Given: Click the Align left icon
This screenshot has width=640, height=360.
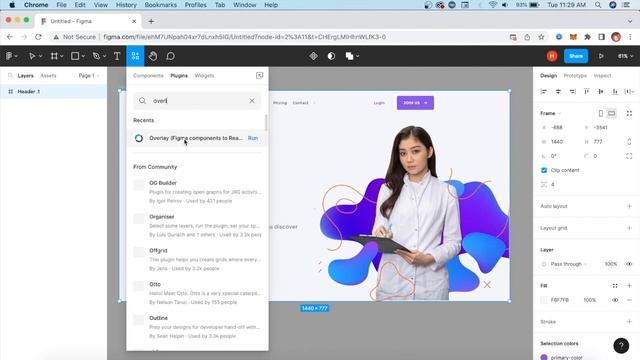Looking at the screenshot, I should click(544, 91).
